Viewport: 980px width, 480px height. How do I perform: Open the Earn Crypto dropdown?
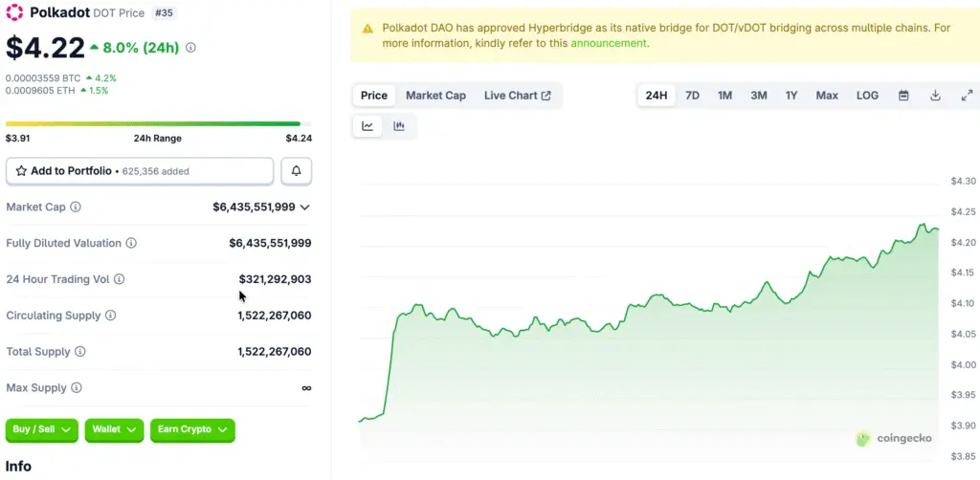191,430
